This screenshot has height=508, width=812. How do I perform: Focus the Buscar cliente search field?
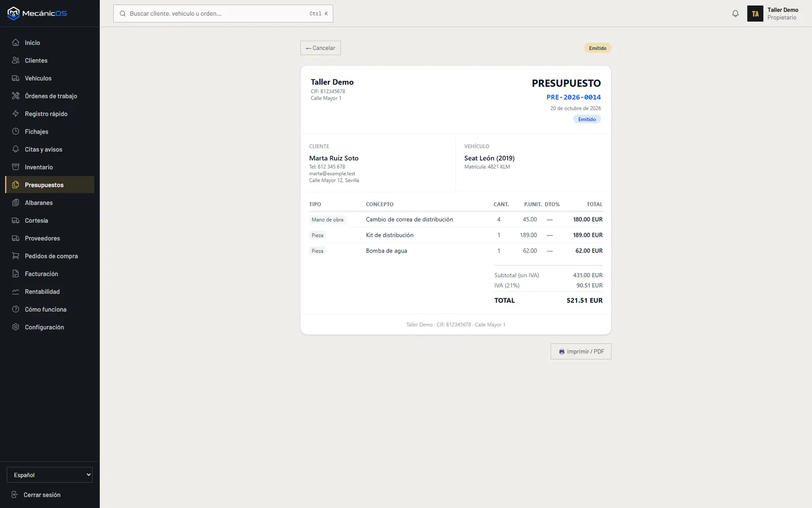click(x=223, y=14)
